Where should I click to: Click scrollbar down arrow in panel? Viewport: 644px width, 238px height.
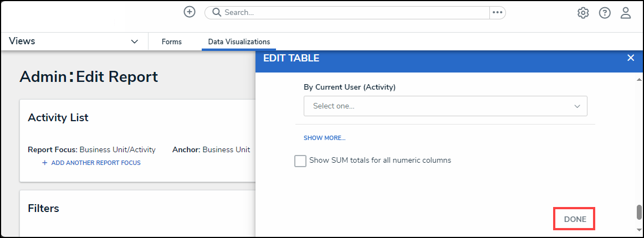(638, 229)
